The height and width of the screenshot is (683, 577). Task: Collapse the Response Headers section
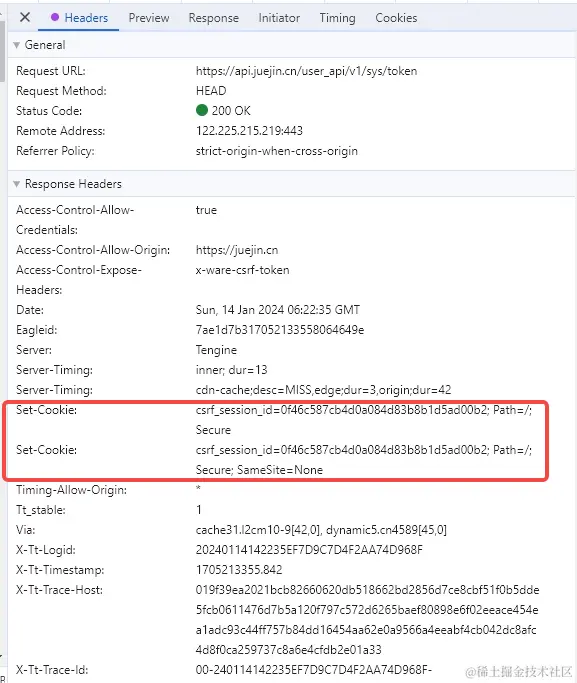17,184
